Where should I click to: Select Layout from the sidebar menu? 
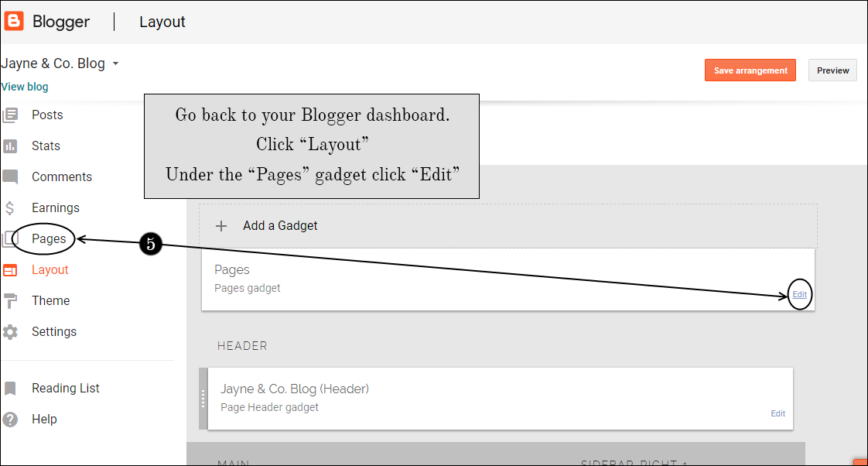point(50,269)
